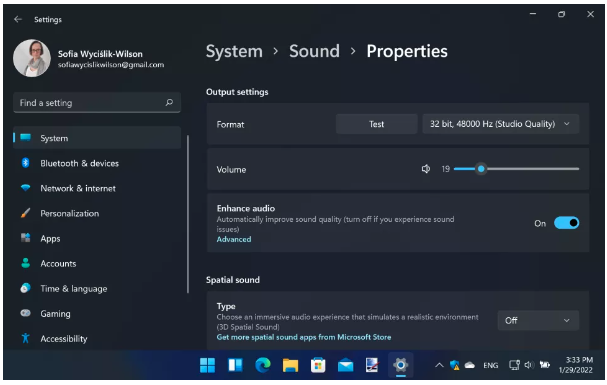Select Network & internet in sidebar
The image size is (607, 385).
97,188
